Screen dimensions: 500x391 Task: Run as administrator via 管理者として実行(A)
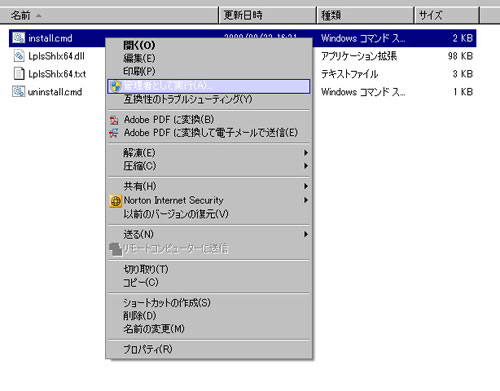pos(209,86)
